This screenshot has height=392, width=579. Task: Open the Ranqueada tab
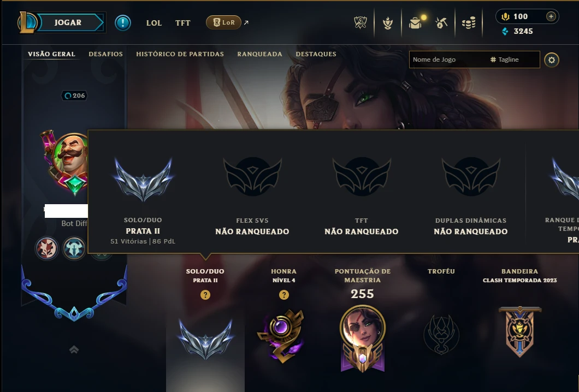[x=259, y=54]
